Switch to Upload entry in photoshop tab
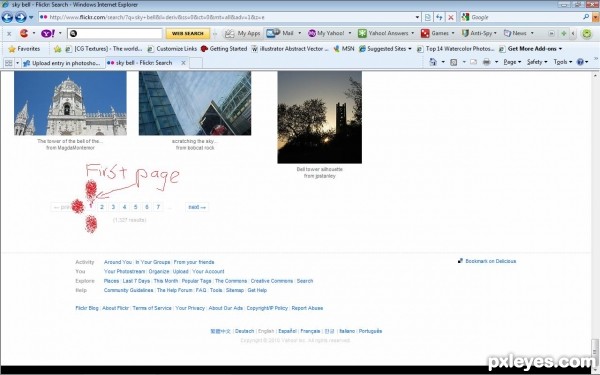 click(62, 63)
